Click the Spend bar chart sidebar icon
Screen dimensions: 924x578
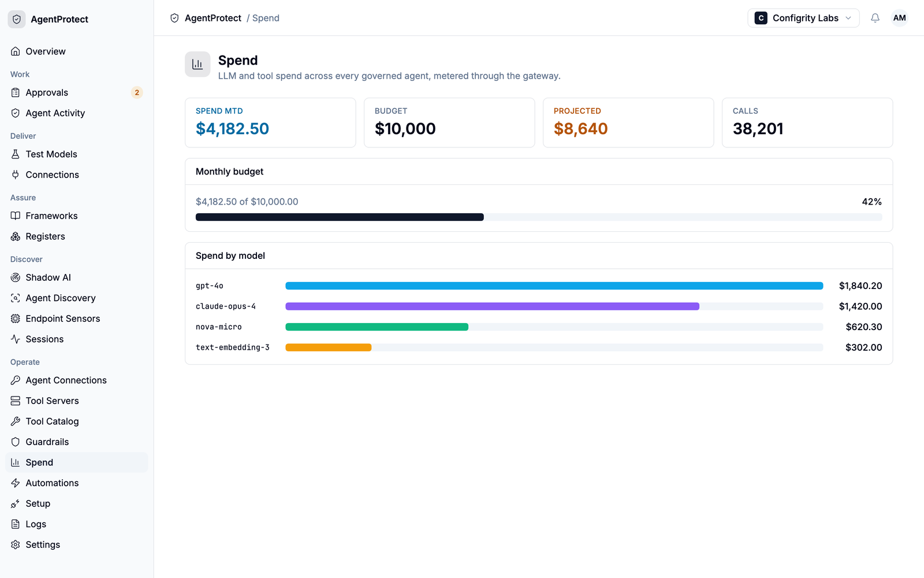[16, 462]
